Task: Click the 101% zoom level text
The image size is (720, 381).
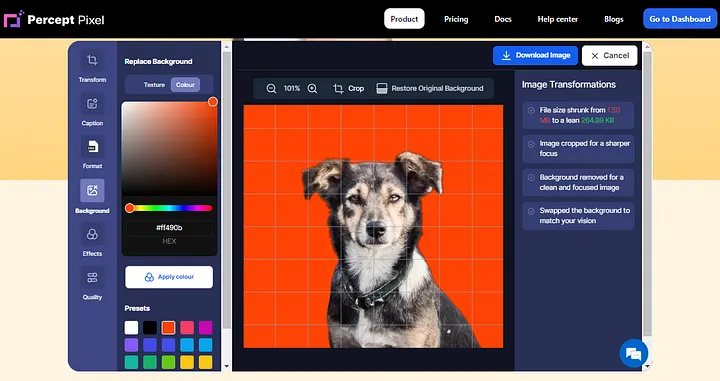Action: pos(292,89)
